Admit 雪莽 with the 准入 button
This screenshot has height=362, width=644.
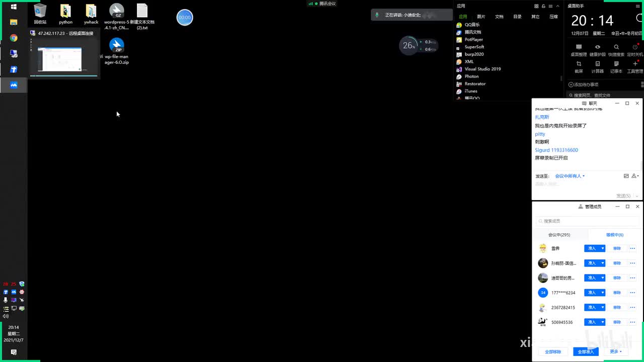(592, 248)
